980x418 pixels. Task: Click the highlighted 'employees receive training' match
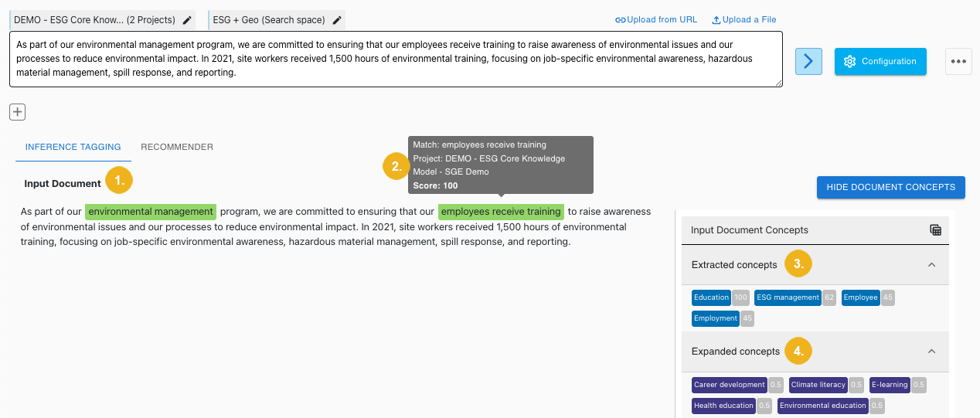[x=501, y=212]
